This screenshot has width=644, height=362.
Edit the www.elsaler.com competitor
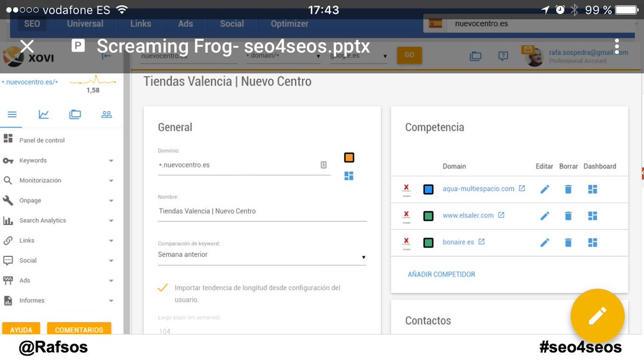tap(545, 216)
